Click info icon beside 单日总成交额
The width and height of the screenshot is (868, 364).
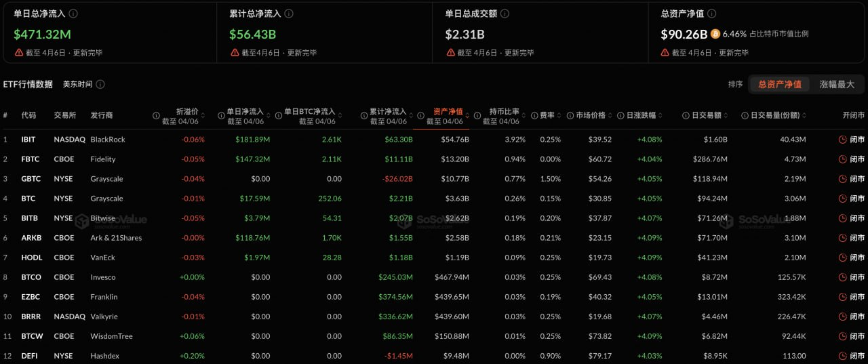(x=505, y=14)
